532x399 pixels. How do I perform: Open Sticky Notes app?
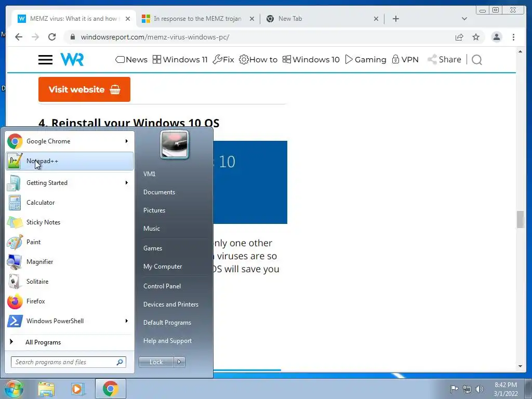pyautogui.click(x=70, y=222)
